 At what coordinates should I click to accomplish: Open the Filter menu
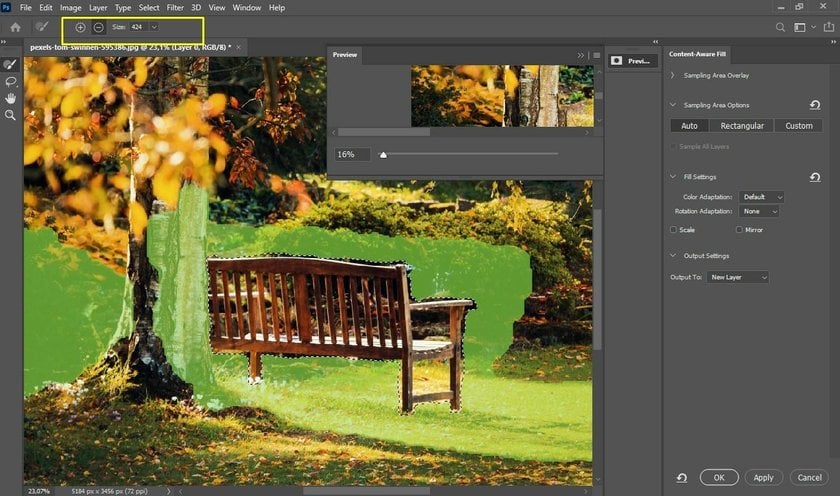click(175, 7)
